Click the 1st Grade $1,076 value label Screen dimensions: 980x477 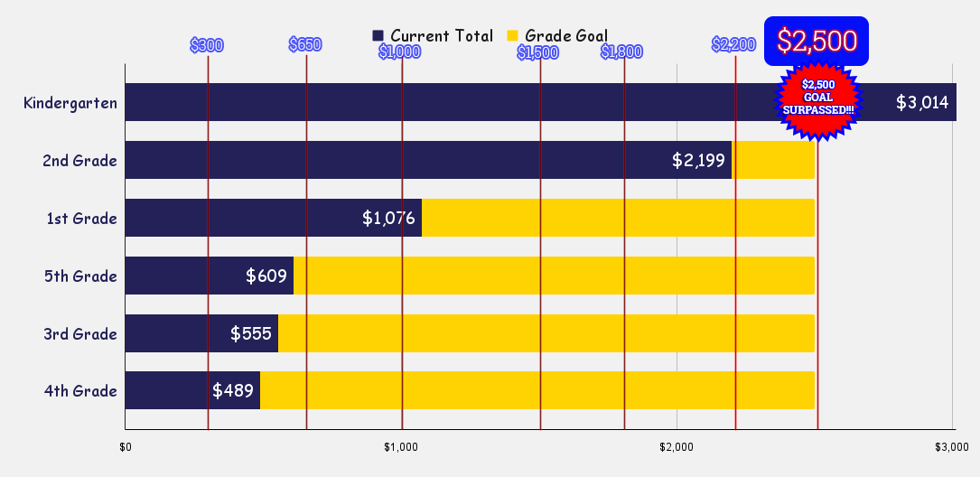click(388, 219)
